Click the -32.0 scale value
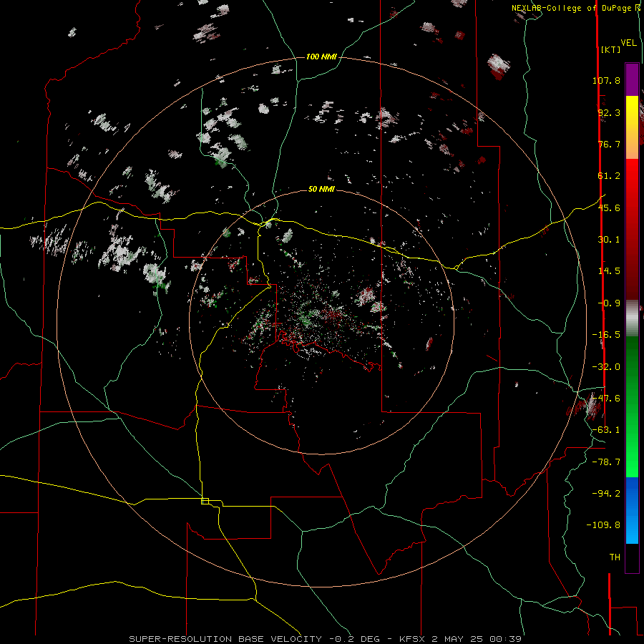644x644 pixels. tap(606, 367)
